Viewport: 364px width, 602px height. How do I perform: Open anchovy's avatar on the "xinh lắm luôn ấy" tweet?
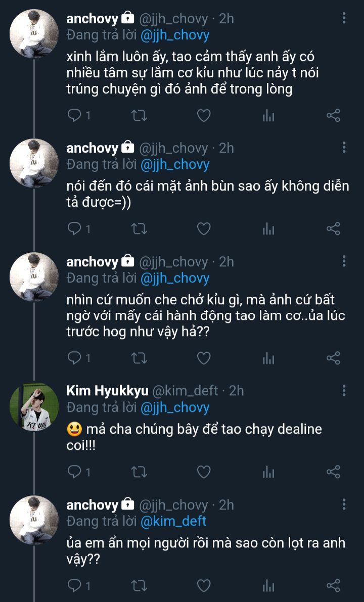tap(34, 34)
